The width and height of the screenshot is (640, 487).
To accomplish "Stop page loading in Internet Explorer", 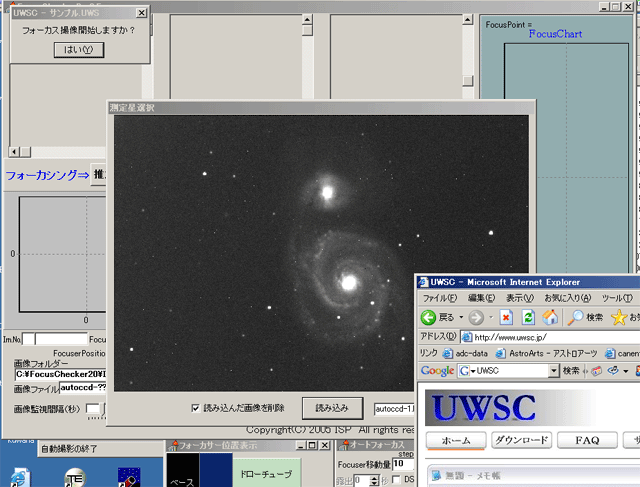I will tap(506, 318).
